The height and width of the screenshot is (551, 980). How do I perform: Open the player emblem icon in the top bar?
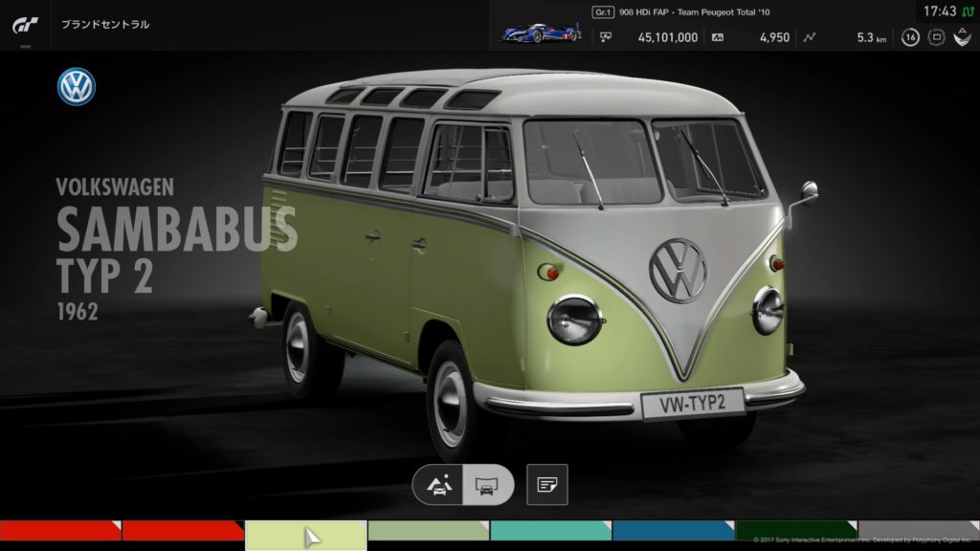(963, 37)
